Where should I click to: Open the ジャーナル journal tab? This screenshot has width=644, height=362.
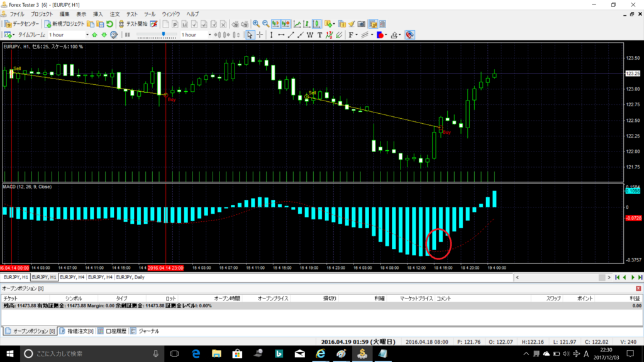click(145, 331)
